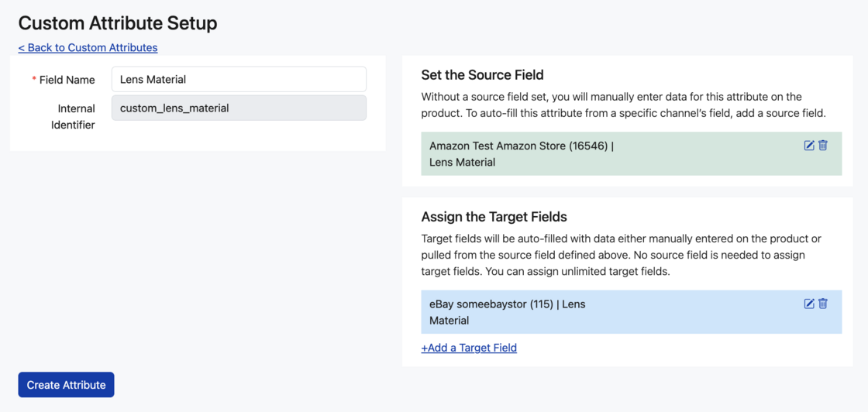Select the Amazon Test Amazon Store source row
The image size is (868, 412).
coord(631,154)
